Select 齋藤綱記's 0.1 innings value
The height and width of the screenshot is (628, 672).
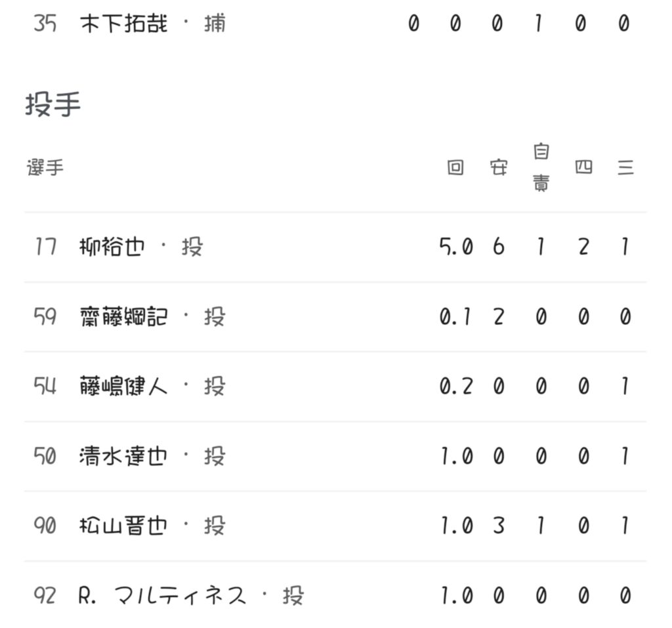[456, 317]
